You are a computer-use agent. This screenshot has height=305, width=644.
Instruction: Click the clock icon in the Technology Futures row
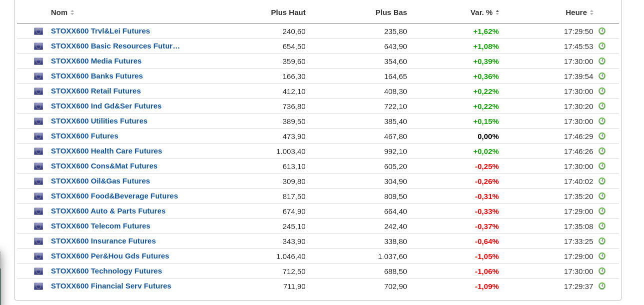pos(602,271)
